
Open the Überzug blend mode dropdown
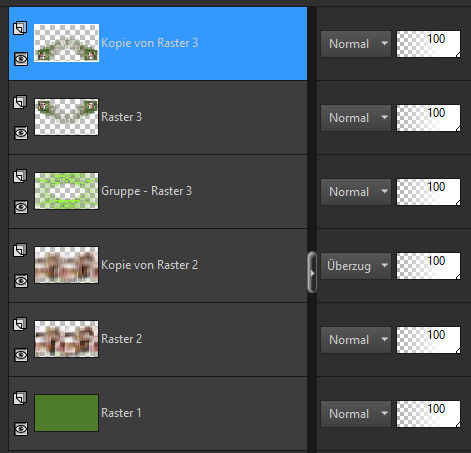[356, 266]
